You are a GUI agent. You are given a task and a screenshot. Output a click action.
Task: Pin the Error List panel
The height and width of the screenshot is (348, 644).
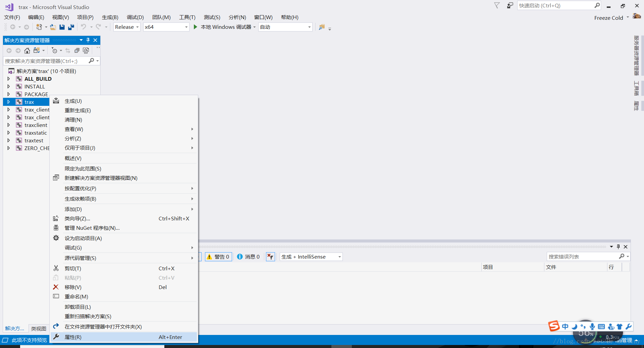[618, 247]
